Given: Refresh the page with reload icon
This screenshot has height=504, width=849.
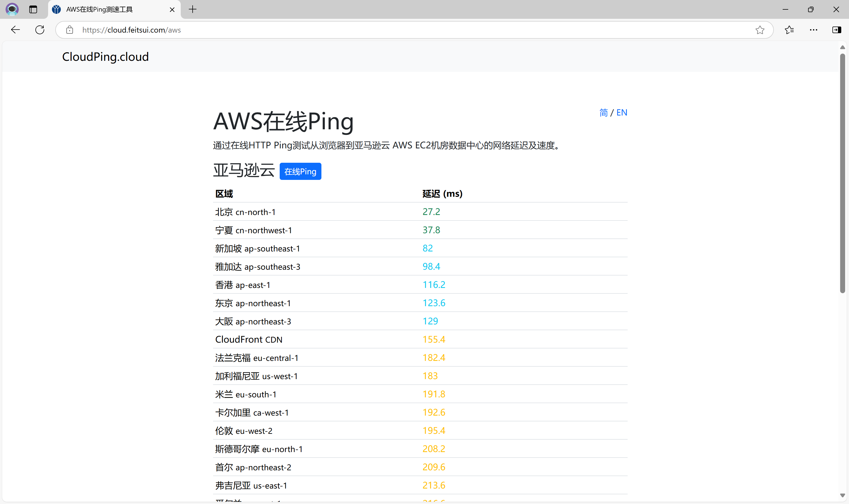Looking at the screenshot, I should coord(40,30).
